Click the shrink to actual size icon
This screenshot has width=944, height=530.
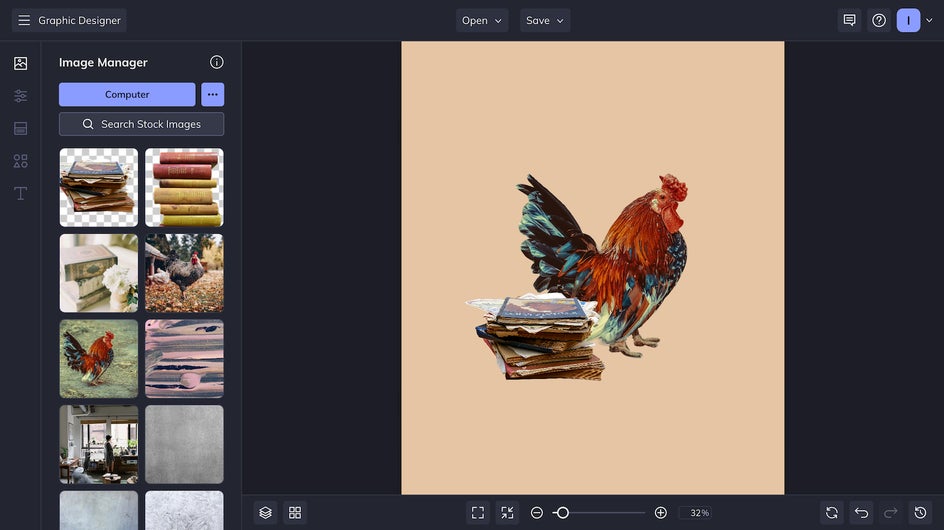(508, 513)
